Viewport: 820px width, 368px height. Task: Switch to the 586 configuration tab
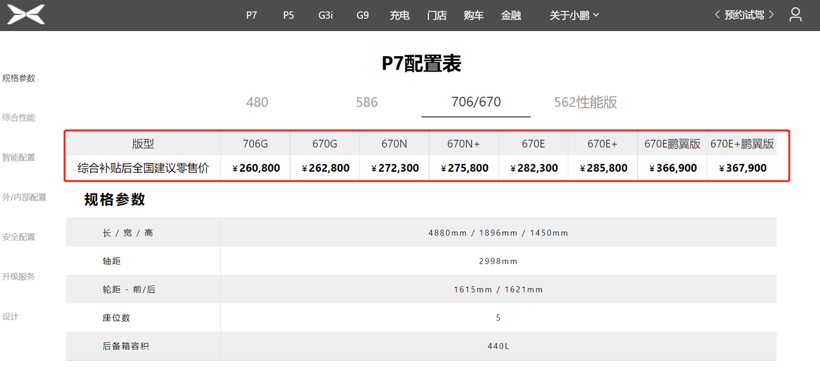point(367,102)
